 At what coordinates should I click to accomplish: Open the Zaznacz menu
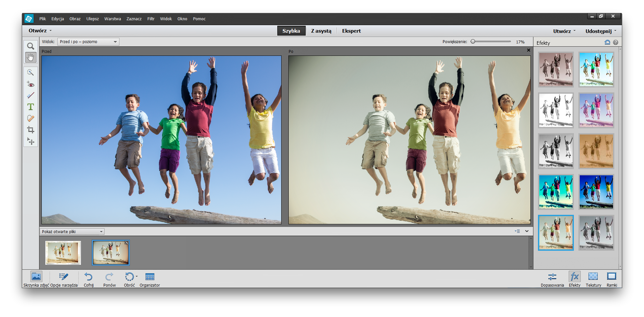(x=134, y=19)
